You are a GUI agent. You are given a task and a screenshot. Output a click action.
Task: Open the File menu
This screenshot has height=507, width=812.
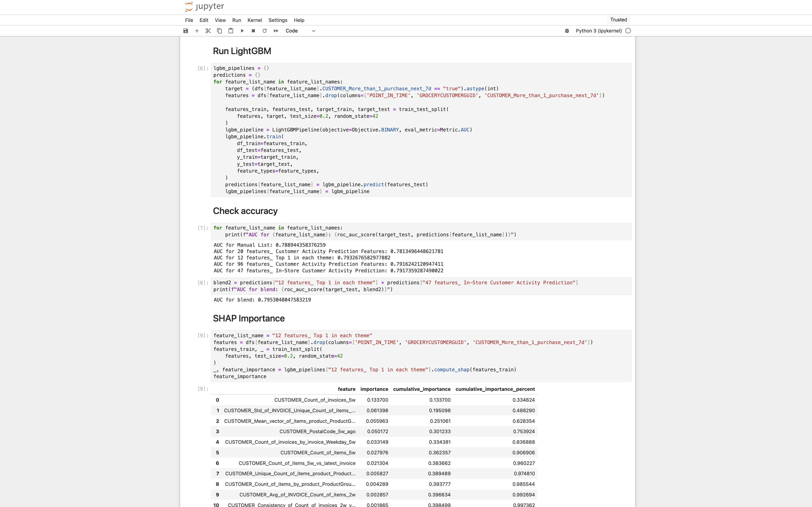(189, 20)
